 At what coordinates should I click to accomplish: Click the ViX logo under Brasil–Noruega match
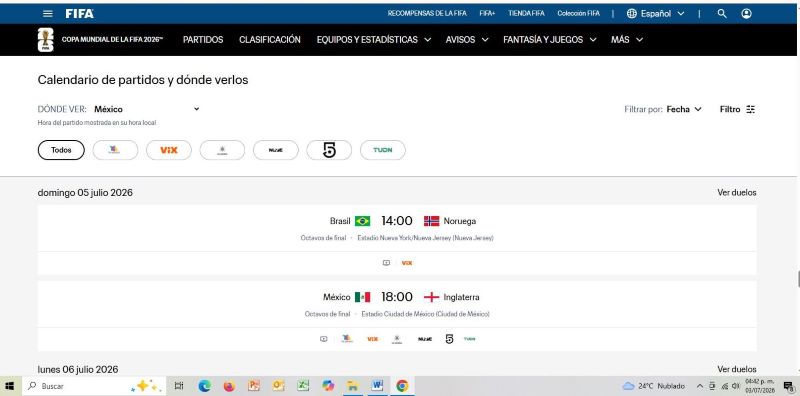click(407, 263)
